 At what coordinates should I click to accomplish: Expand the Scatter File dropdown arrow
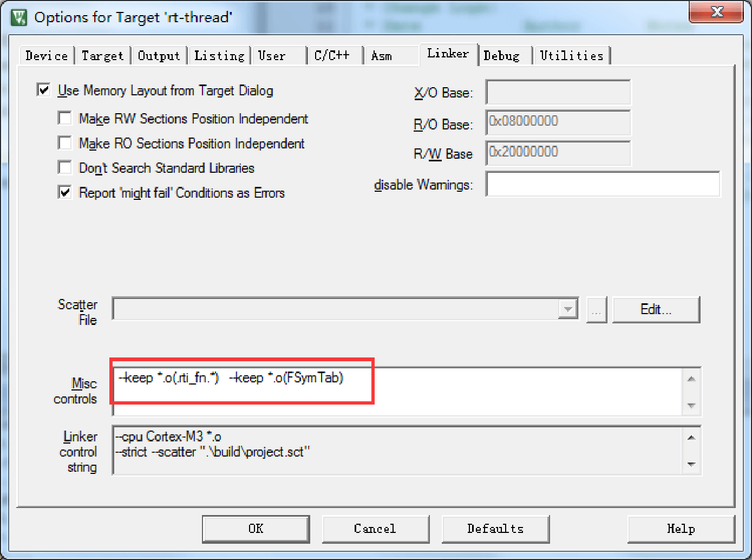(x=567, y=309)
